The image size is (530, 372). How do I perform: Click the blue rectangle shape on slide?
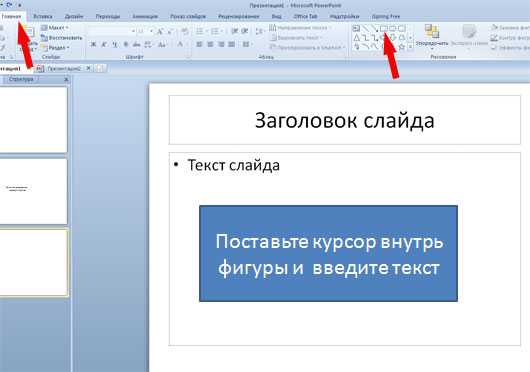[328, 253]
